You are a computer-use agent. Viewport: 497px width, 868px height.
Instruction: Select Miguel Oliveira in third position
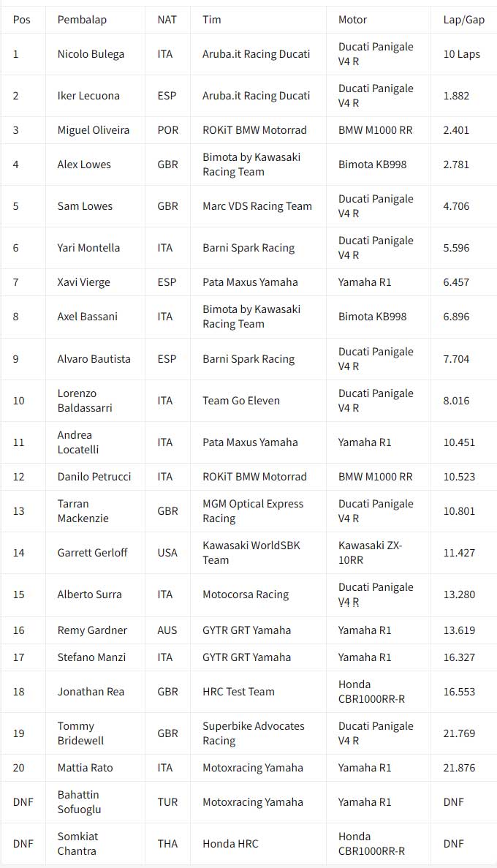(94, 130)
